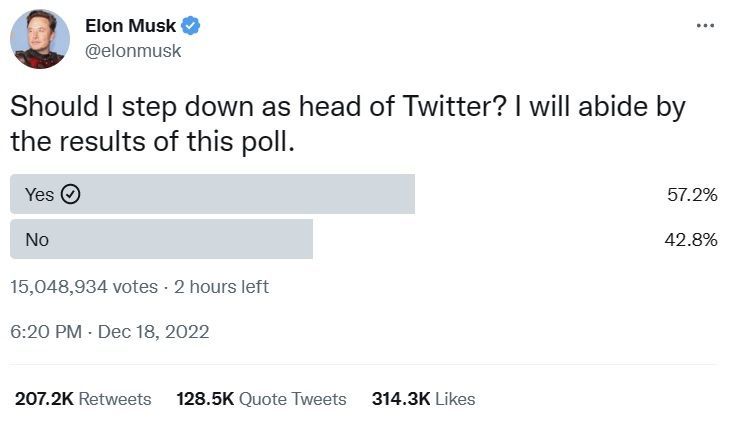The height and width of the screenshot is (428, 730).
Task: Click the phrase "results of this poll"
Action: 199,141
